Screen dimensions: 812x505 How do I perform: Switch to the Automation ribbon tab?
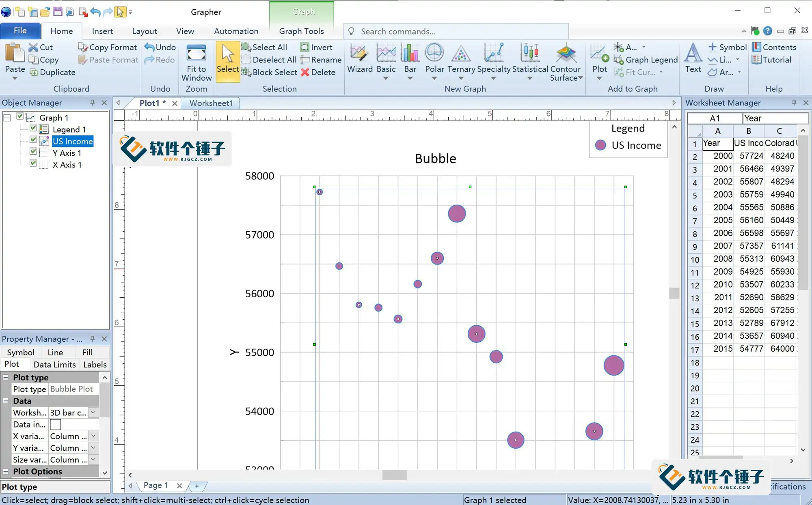236,31
